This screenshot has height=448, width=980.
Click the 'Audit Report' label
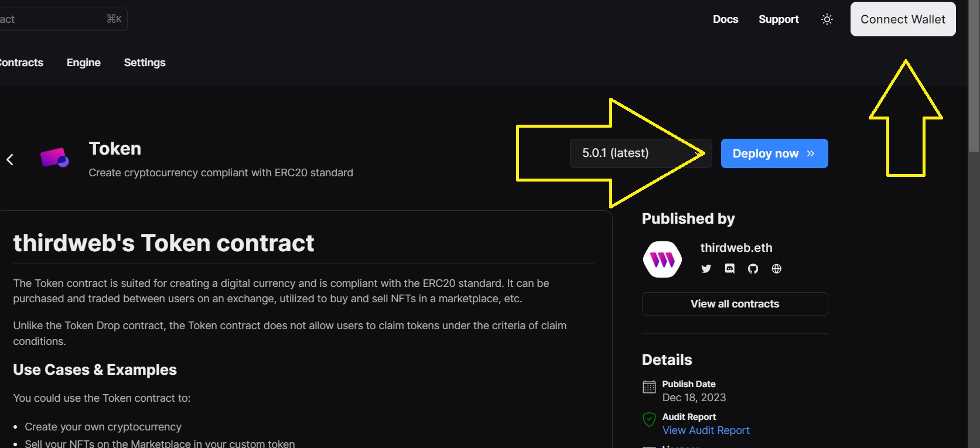tap(689, 417)
